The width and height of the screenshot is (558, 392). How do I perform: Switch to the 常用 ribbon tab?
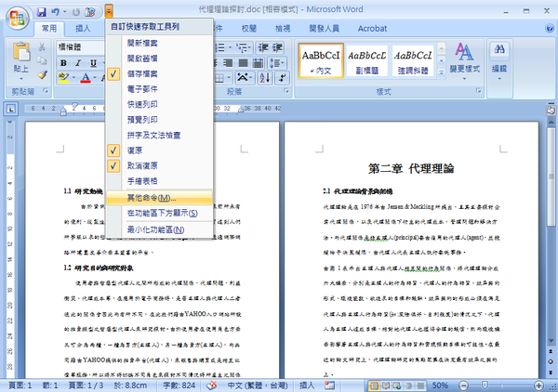tap(49, 29)
